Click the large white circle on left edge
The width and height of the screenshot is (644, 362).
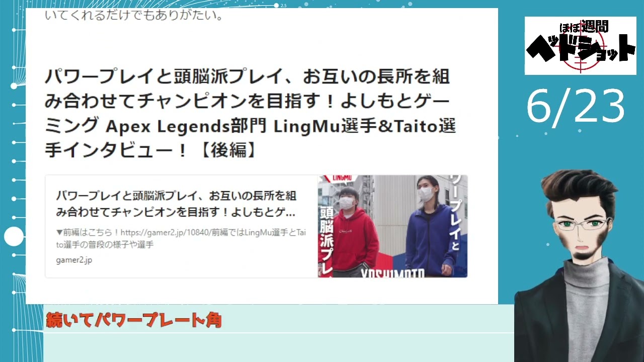(14, 236)
